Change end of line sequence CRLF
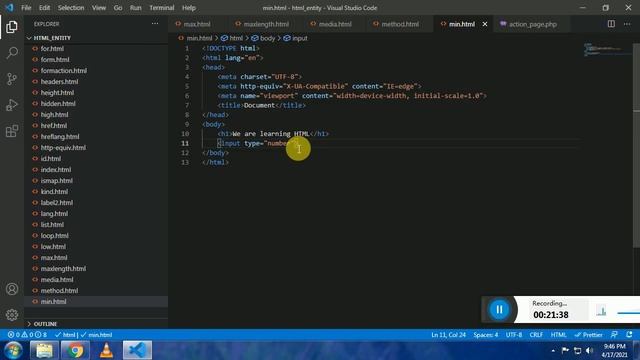Viewport: 640px width, 360px height. (536, 335)
